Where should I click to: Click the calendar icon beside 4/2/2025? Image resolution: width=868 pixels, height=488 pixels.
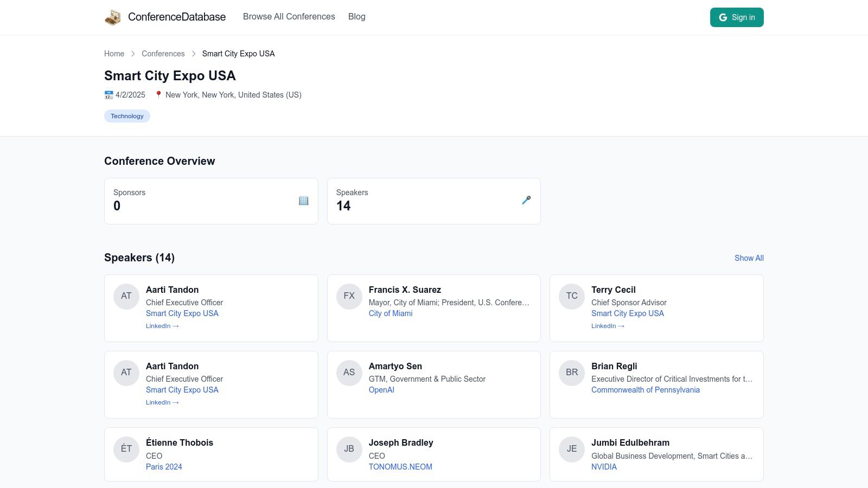tap(108, 95)
